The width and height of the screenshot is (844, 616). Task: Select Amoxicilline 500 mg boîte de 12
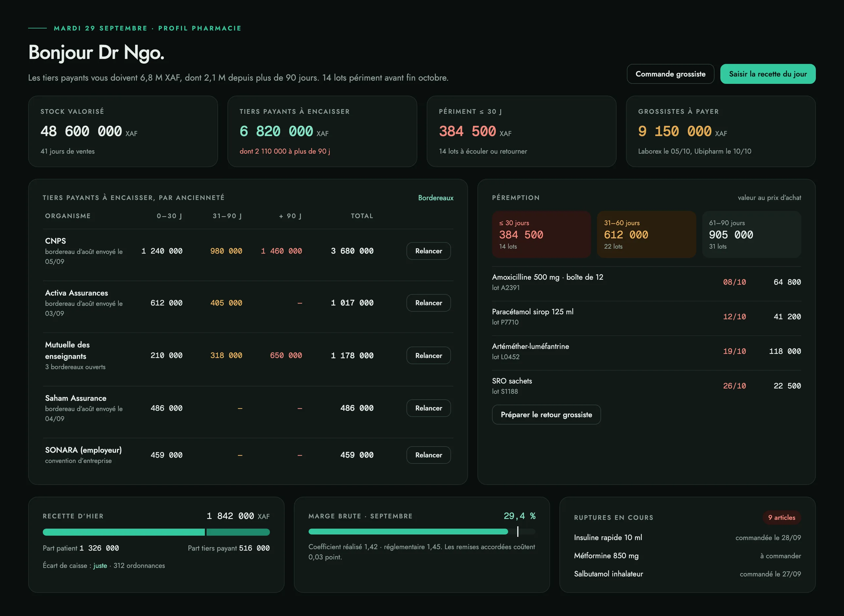click(x=647, y=282)
